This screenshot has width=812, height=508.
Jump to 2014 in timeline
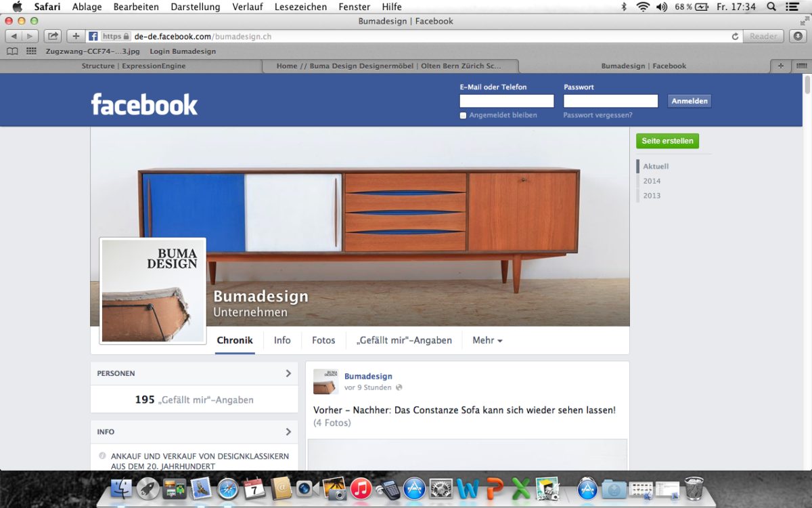652,181
